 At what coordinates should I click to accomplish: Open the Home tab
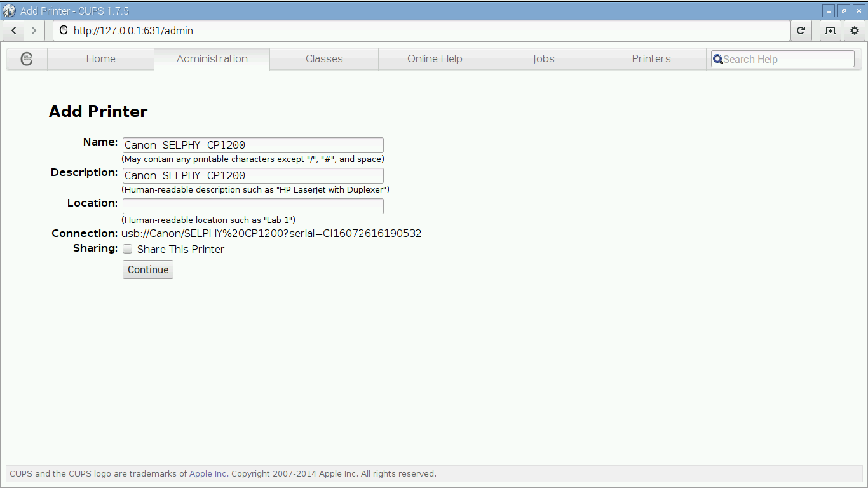pyautogui.click(x=100, y=58)
